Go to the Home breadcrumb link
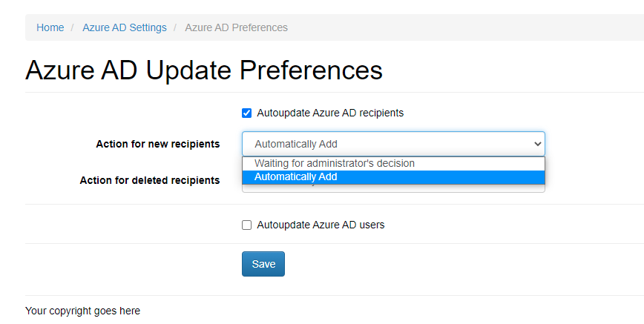Screen dimensions: 644x324 (50, 27)
